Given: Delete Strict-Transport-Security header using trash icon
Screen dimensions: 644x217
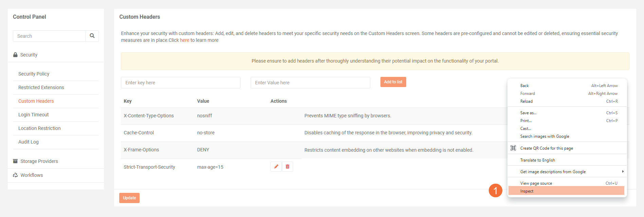Looking at the screenshot, I should pos(287,167).
